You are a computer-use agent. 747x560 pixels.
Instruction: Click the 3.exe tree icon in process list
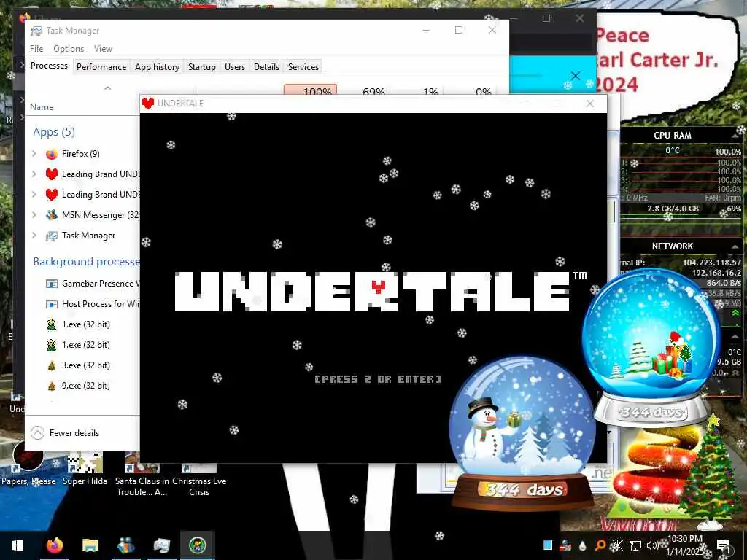point(52,366)
